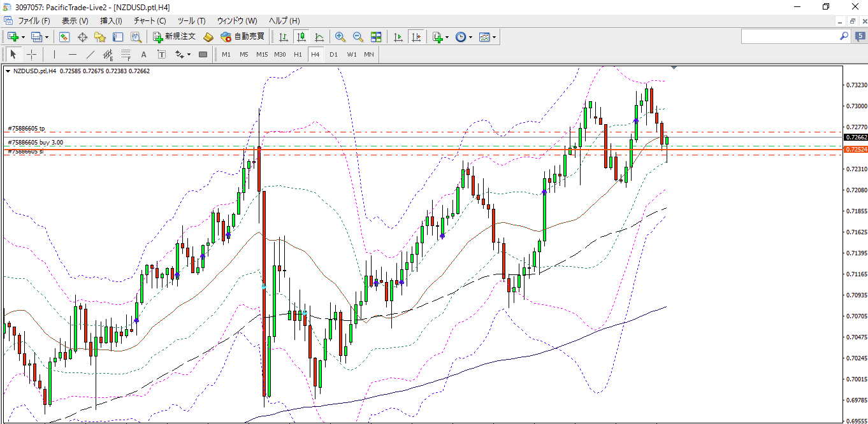Open the 表示 (V) menu
The image size is (868, 424).
(x=75, y=21)
